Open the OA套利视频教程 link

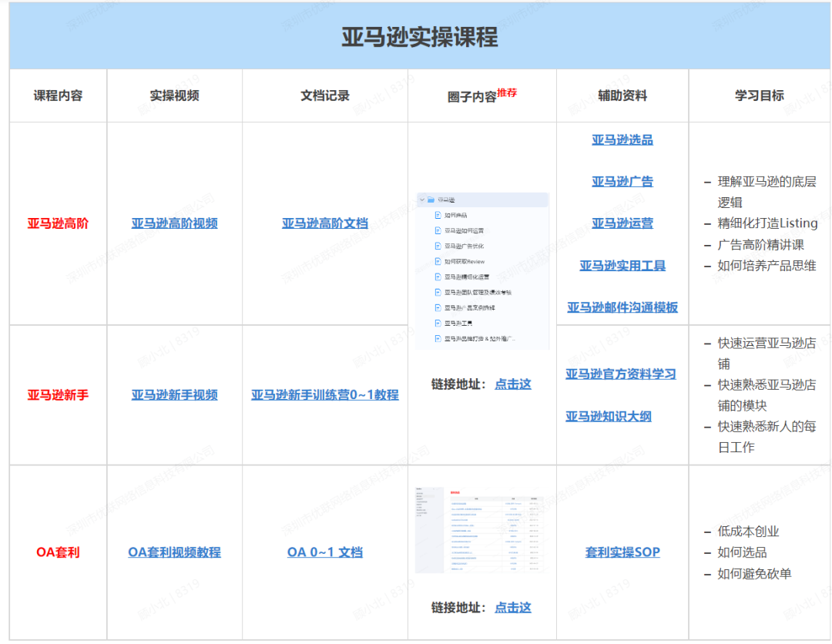click(x=174, y=552)
